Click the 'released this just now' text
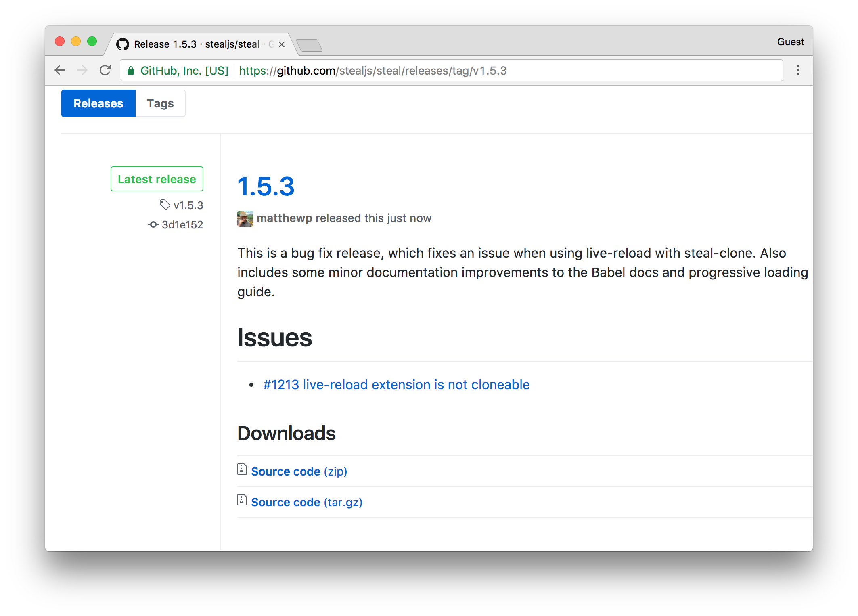 373,218
